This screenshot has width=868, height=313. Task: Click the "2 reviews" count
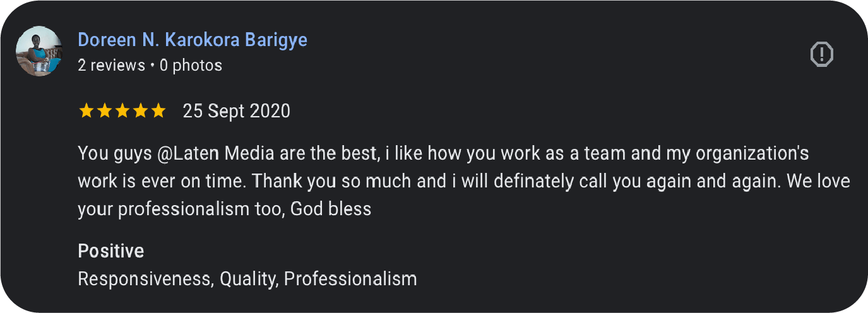(111, 65)
